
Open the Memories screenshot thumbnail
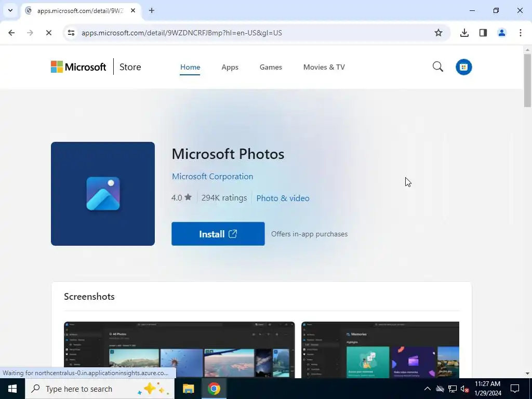380,350
